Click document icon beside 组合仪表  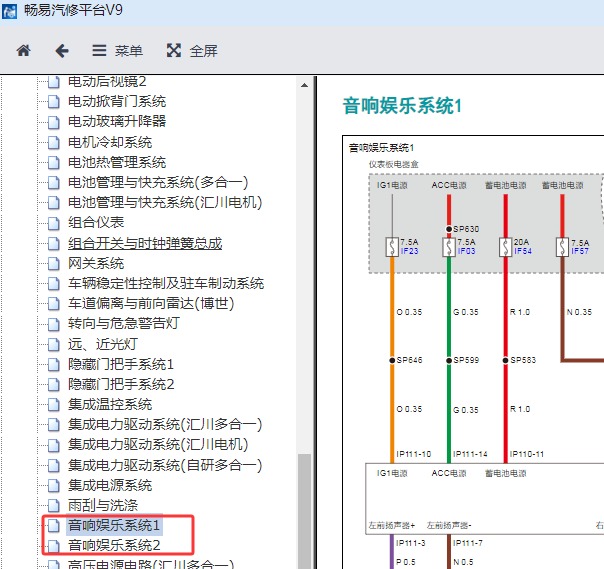(54, 223)
